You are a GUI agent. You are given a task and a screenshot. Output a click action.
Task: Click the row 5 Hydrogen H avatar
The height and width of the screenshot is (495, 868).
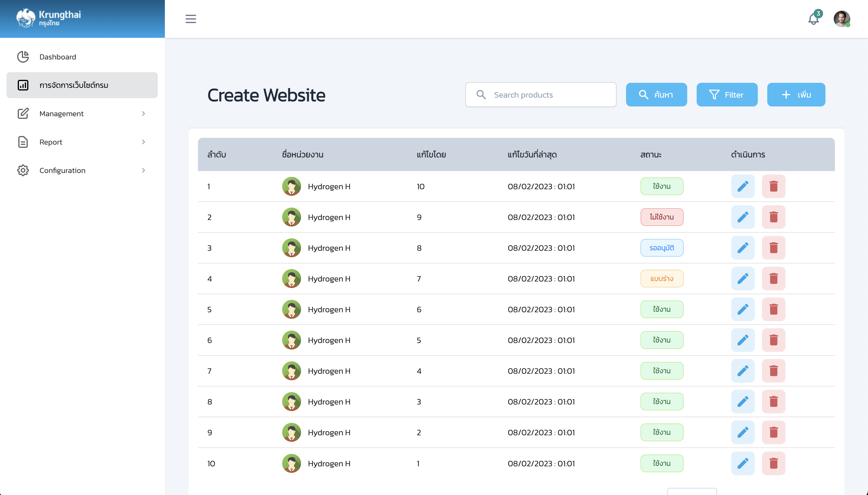291,309
